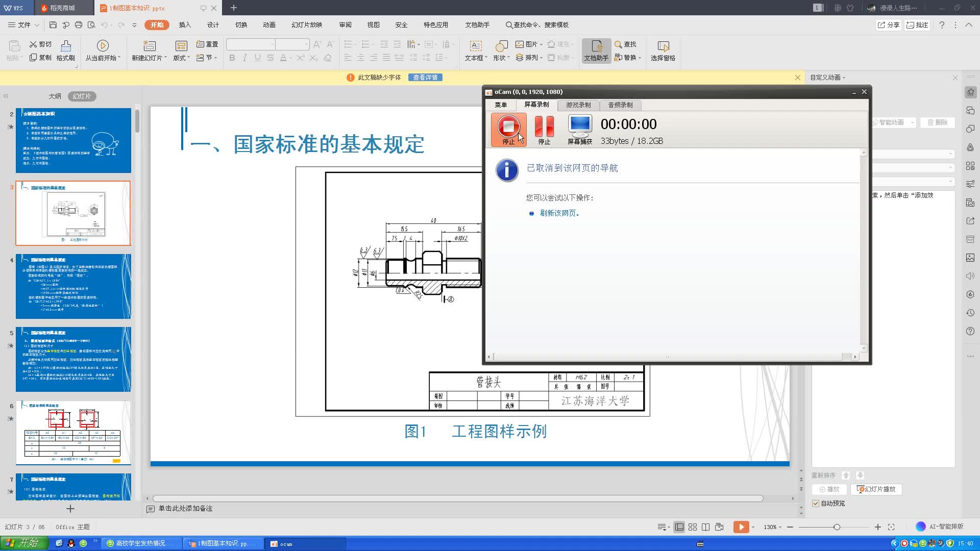The width and height of the screenshot is (980, 551).
Task: Open the oCam Menu (菜单) tab
Action: pos(501,105)
